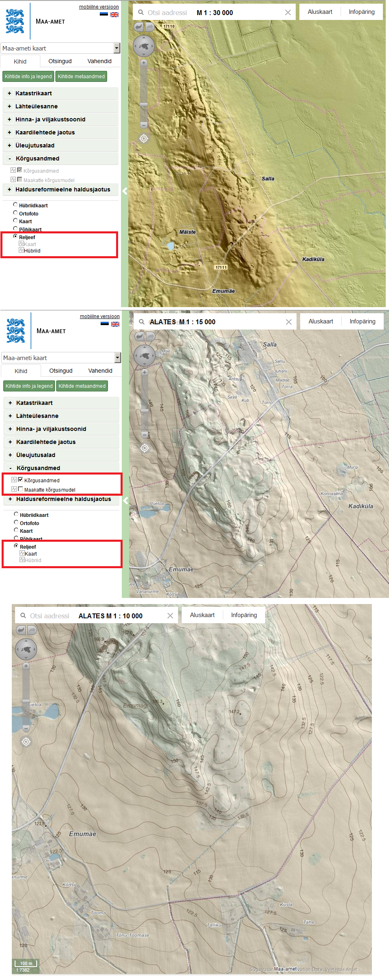This screenshot has height=980, width=389.
Task: Click the locate-me target icon on 1:30 000 map
Action: point(144,138)
